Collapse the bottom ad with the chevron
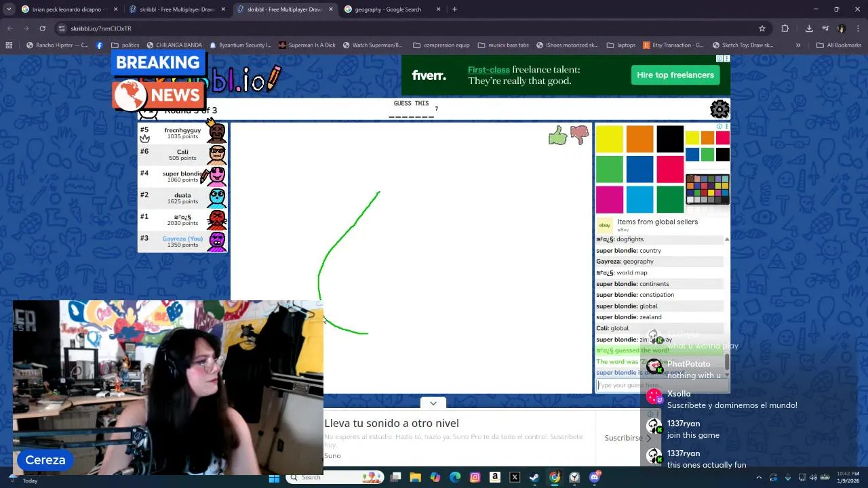 tap(433, 403)
